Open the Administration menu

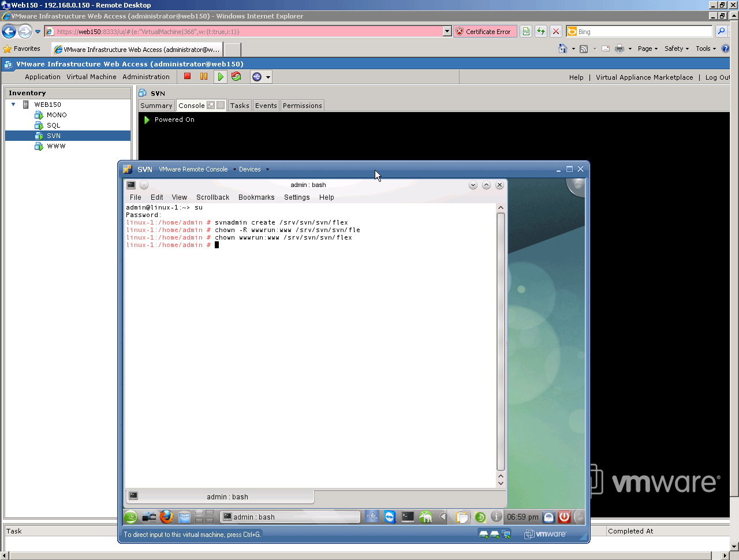pos(146,77)
